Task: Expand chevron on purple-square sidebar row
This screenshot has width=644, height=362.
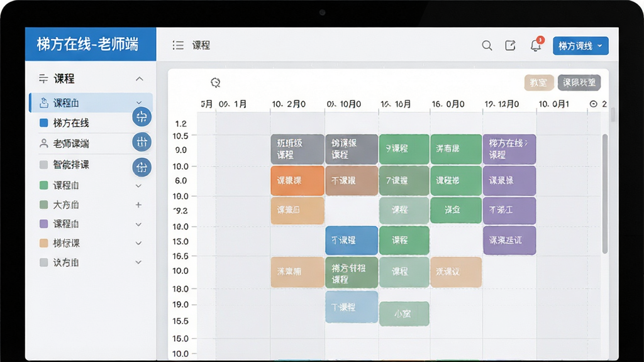Action: (139, 224)
